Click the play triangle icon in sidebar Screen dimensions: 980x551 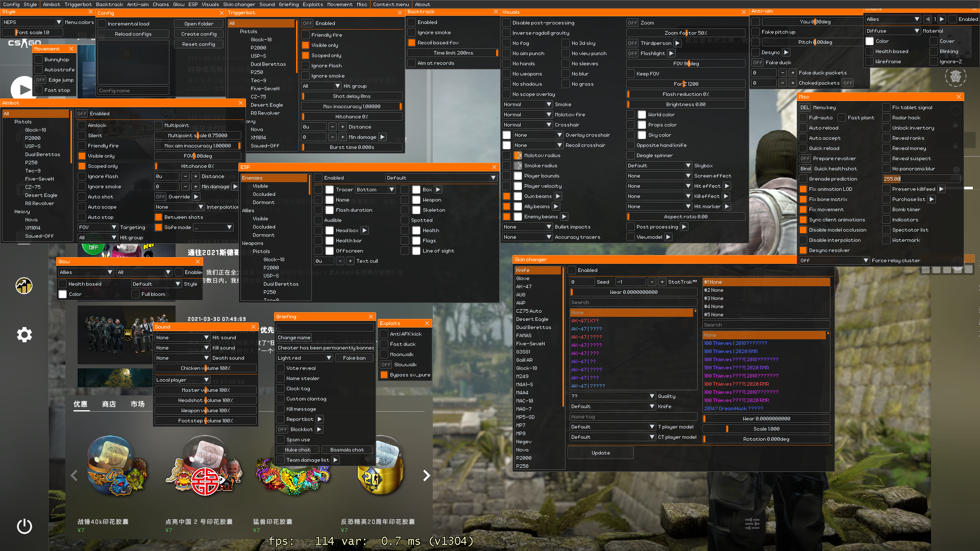pyautogui.click(x=23, y=89)
